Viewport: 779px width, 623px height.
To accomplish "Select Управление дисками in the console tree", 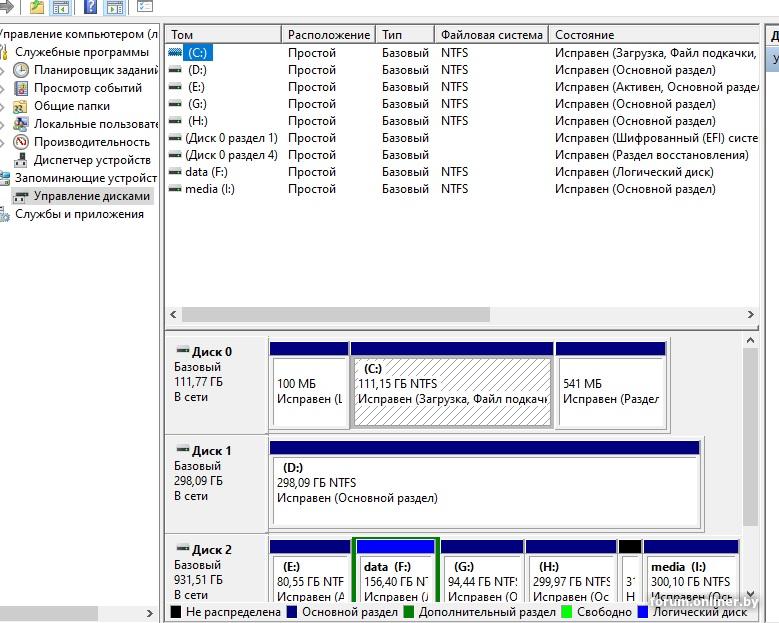I will (x=91, y=196).
